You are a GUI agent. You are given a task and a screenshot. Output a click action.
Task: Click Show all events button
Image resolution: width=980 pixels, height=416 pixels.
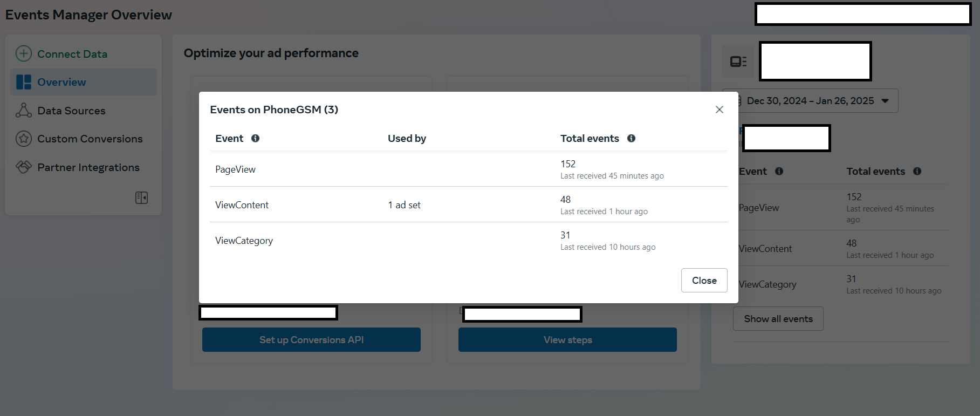pos(778,319)
